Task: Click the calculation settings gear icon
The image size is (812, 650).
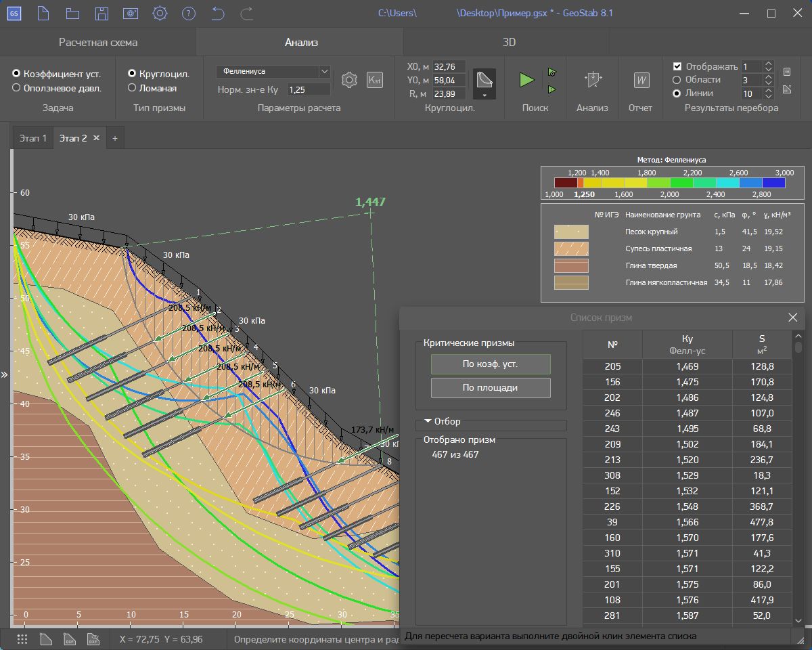Action: [x=349, y=80]
